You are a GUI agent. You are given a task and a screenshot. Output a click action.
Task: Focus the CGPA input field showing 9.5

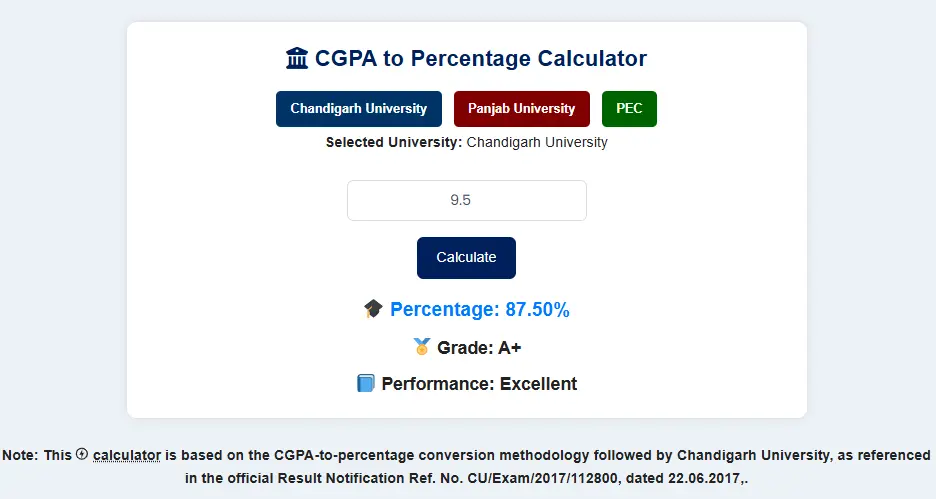(466, 200)
